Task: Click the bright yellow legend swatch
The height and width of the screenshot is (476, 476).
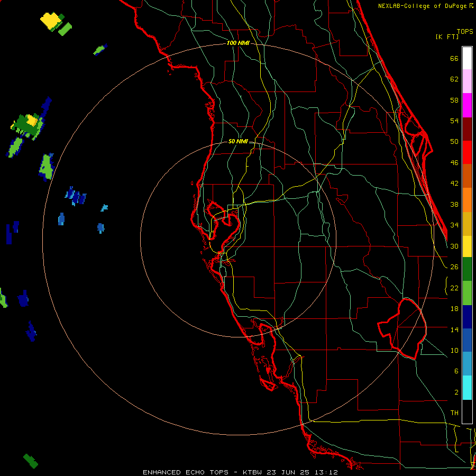Action: coord(467,246)
